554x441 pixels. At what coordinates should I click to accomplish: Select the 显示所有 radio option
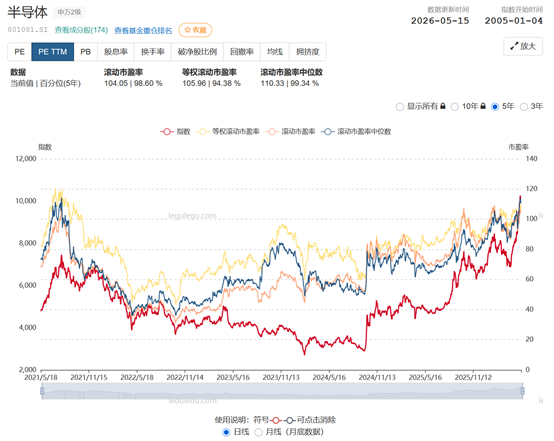[400, 107]
